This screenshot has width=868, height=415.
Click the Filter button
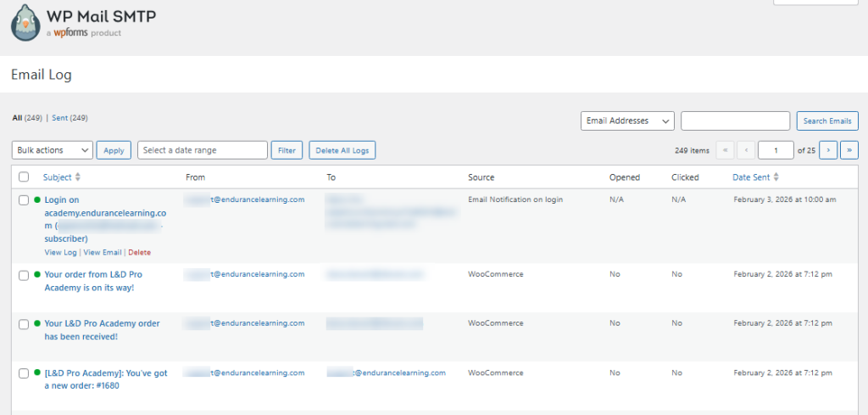[287, 150]
